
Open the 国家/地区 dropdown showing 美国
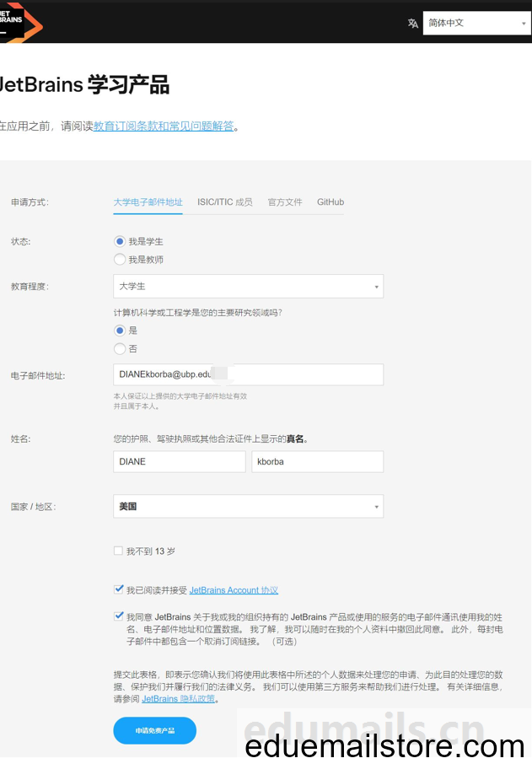248,506
